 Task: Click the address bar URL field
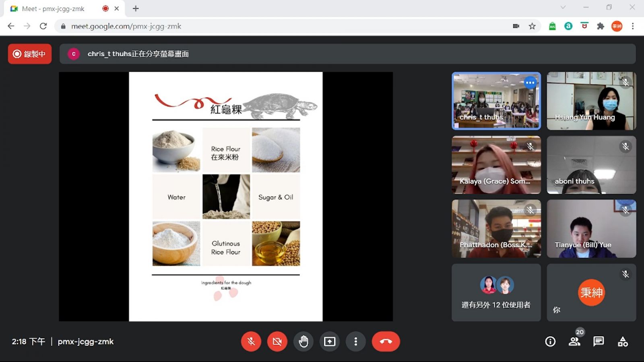[x=282, y=26]
